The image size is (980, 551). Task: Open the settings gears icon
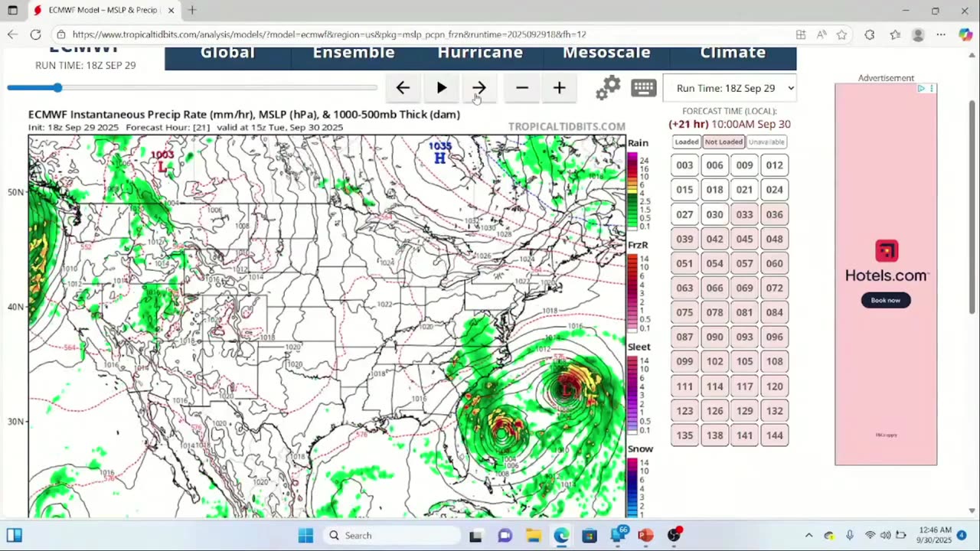click(609, 88)
